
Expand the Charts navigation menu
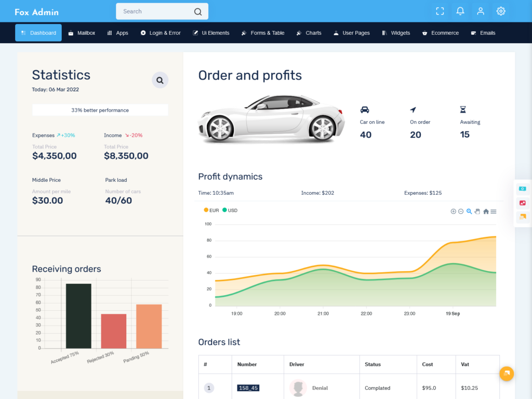(309, 32)
